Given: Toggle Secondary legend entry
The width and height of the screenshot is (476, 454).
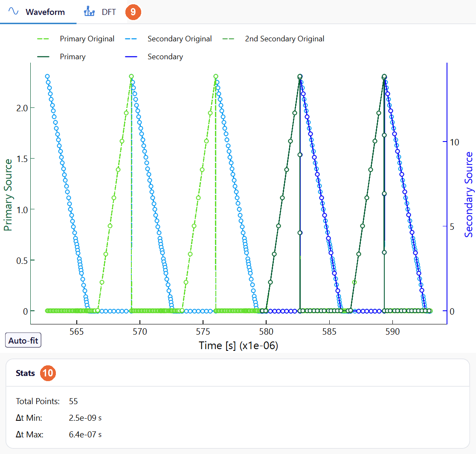Looking at the screenshot, I should click(x=154, y=57).
